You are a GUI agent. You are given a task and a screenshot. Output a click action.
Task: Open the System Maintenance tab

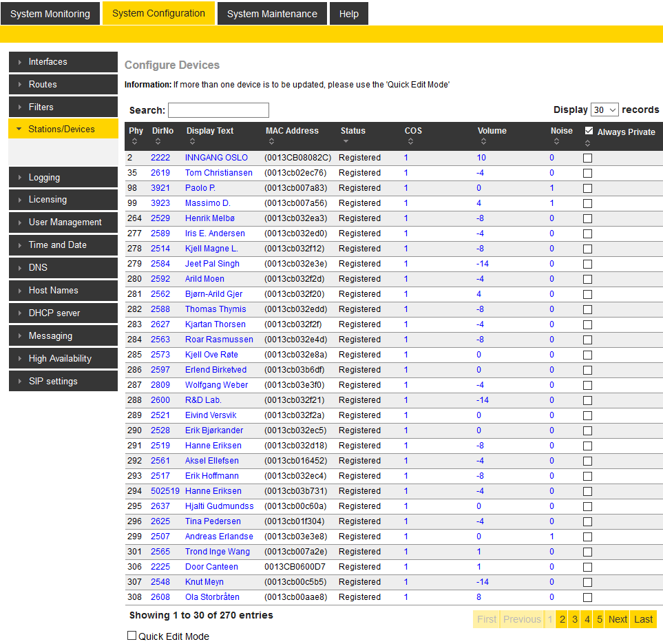point(272,14)
